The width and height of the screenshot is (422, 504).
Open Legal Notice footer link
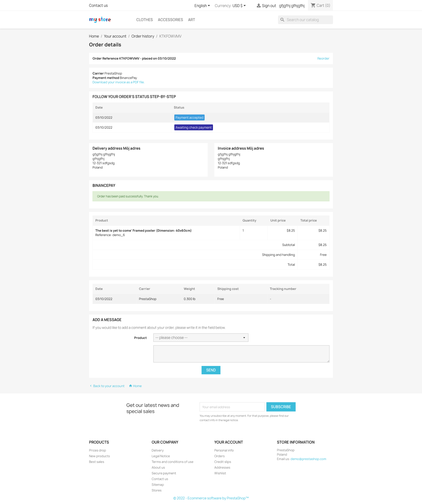(161, 456)
